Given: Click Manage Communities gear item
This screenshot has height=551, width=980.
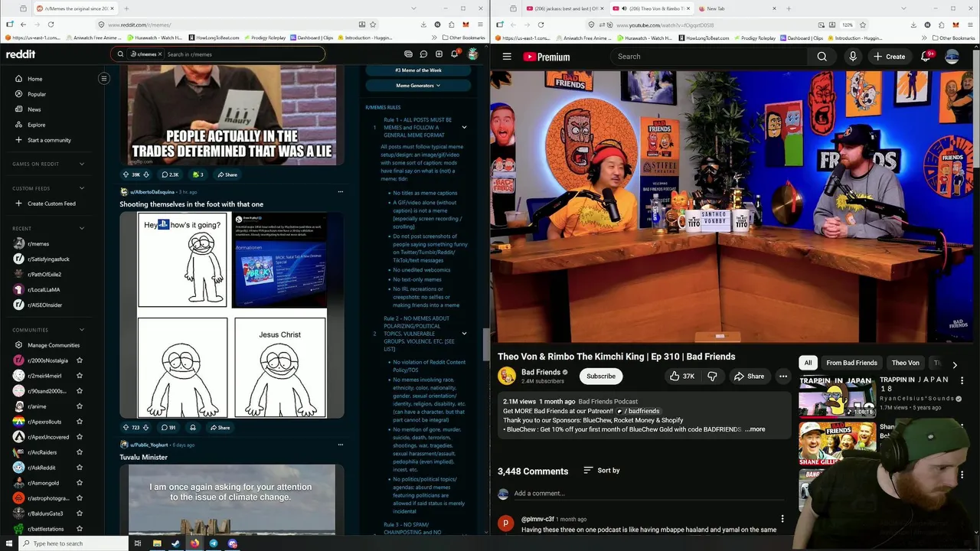Looking at the screenshot, I should [x=53, y=345].
